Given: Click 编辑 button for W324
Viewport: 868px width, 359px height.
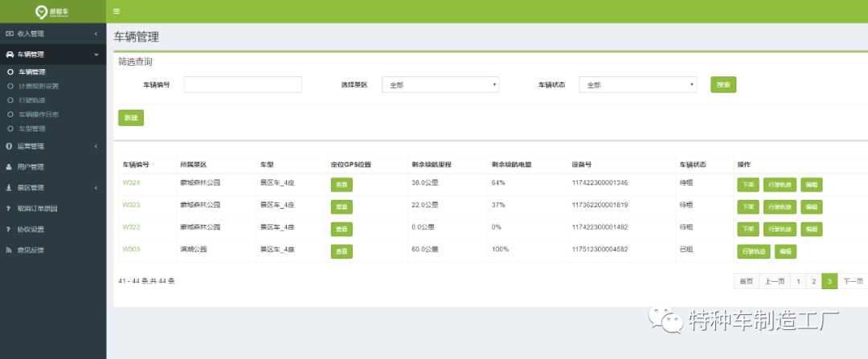Looking at the screenshot, I should click(812, 185).
